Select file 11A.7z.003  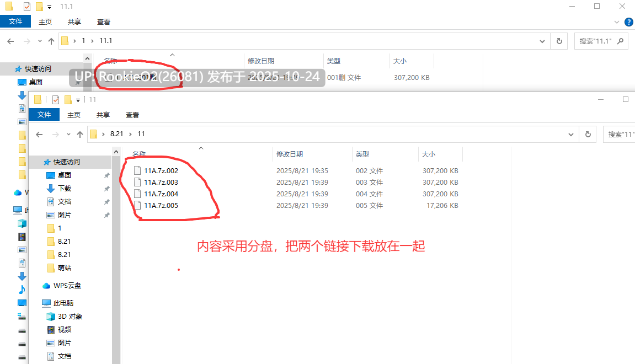(x=161, y=183)
